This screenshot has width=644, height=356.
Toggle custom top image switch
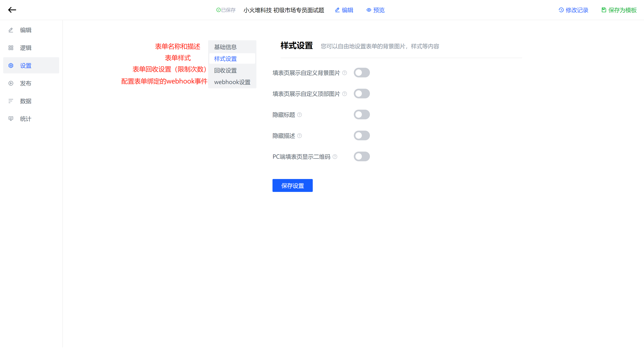(x=361, y=94)
